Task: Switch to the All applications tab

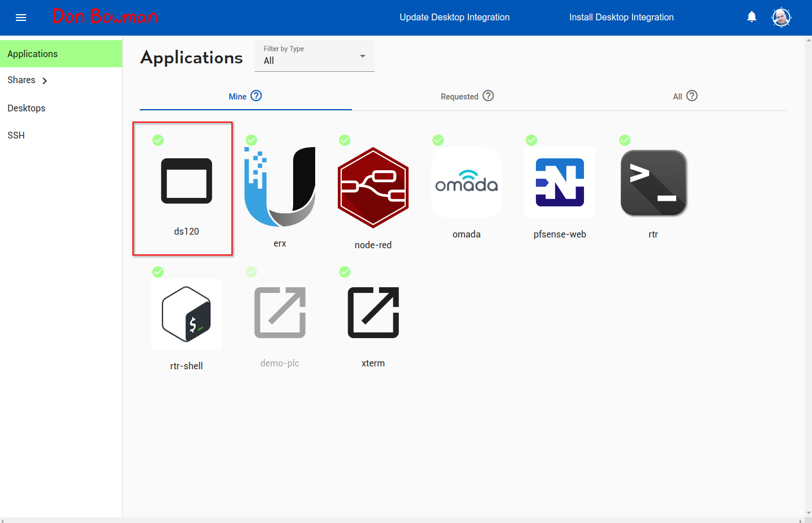Action: [x=684, y=97]
